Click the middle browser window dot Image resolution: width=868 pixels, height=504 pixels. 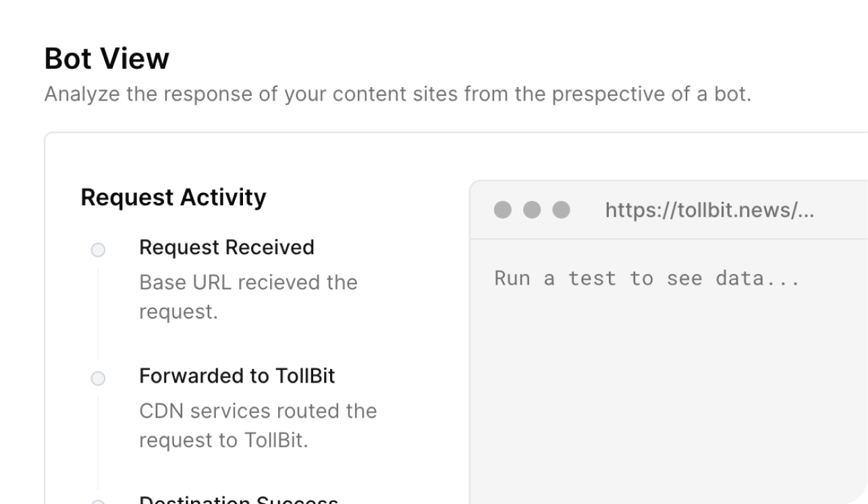tap(531, 211)
